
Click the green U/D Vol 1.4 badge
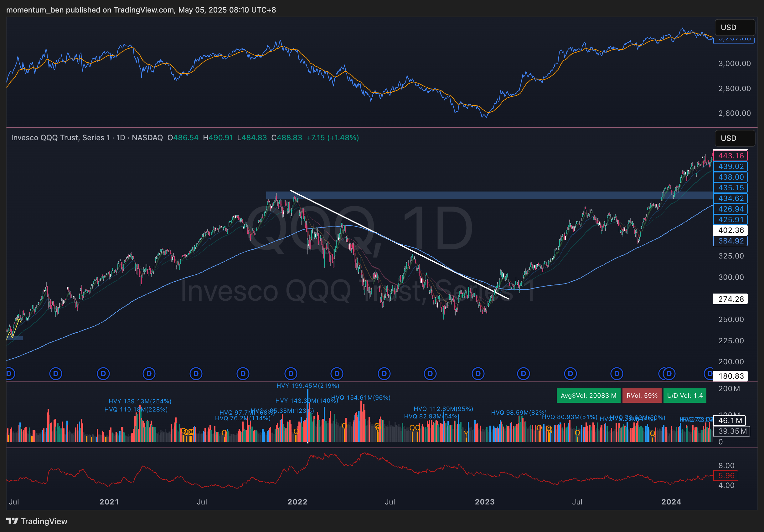click(x=684, y=396)
